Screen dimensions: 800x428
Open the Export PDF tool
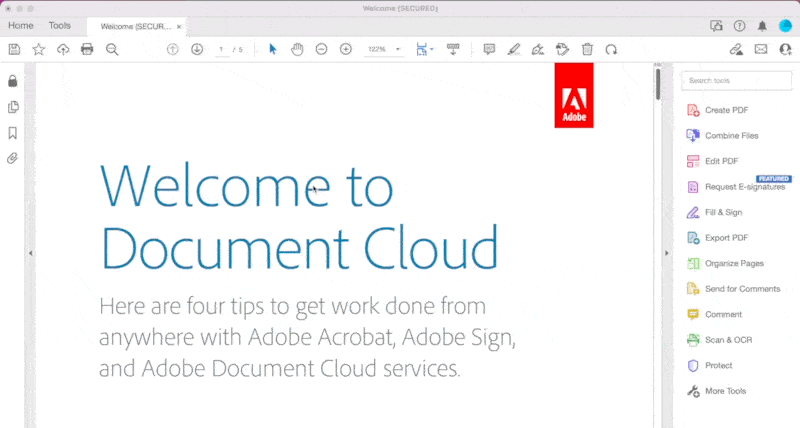[x=717, y=238]
